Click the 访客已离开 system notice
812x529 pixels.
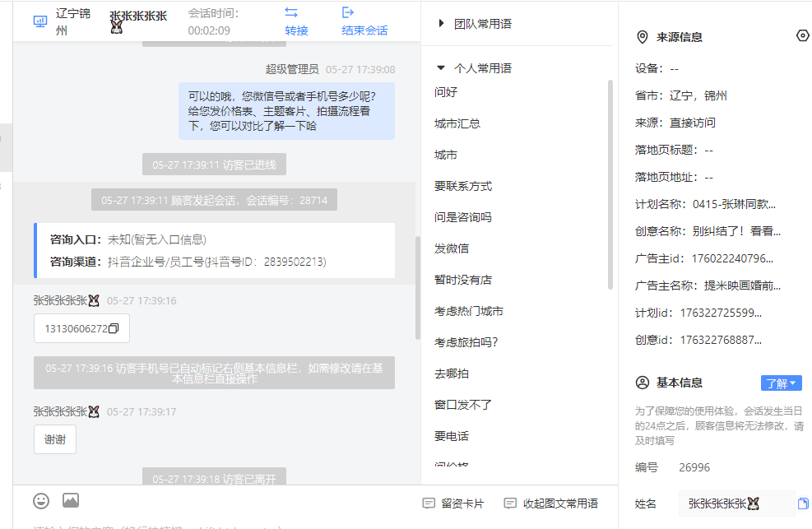pos(215,477)
